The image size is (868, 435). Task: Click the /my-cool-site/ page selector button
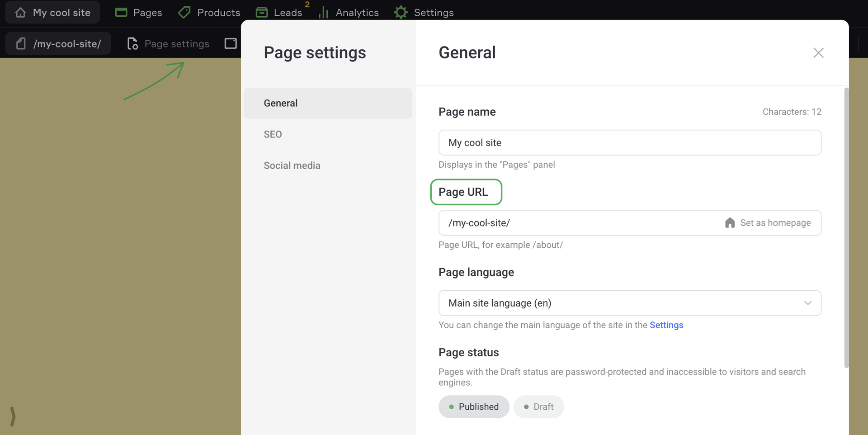coord(58,44)
